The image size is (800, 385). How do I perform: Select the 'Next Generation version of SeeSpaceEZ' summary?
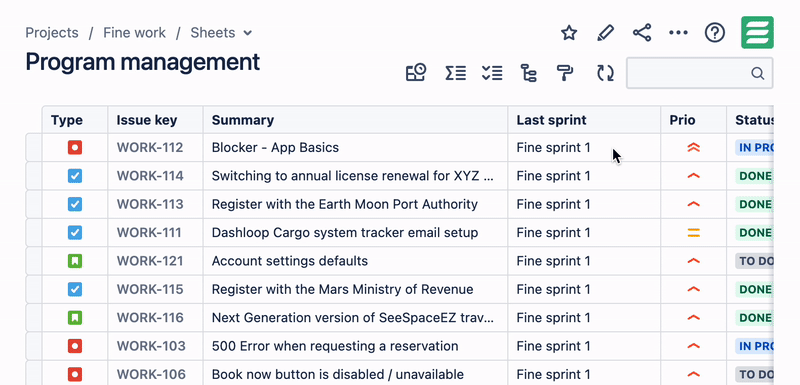(x=353, y=318)
